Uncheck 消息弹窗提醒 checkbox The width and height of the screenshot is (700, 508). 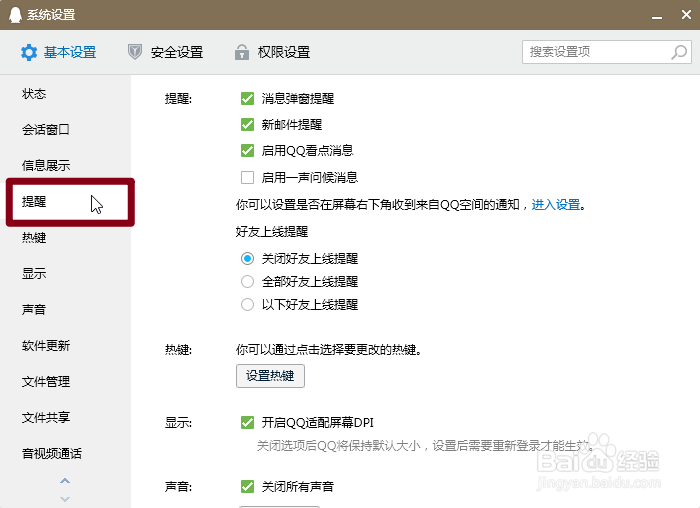tap(247, 99)
